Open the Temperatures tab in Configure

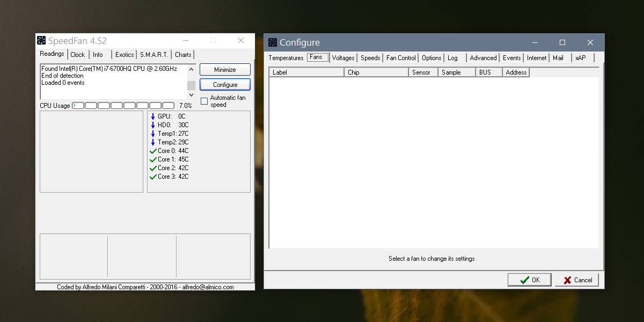(286, 58)
